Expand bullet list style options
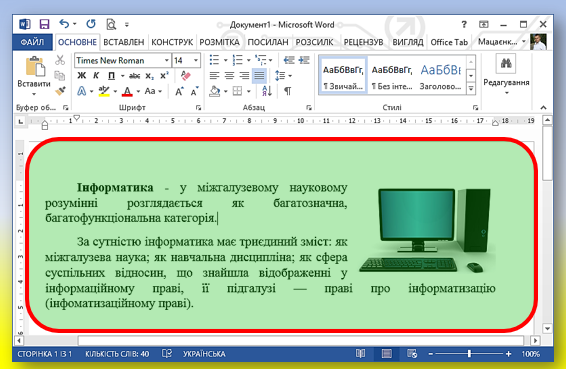 coord(225,60)
